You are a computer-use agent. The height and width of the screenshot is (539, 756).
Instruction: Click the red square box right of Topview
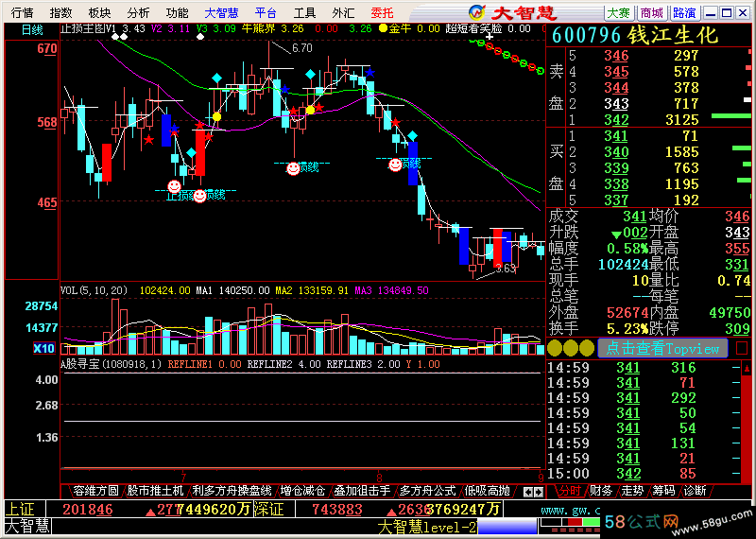[x=742, y=348]
